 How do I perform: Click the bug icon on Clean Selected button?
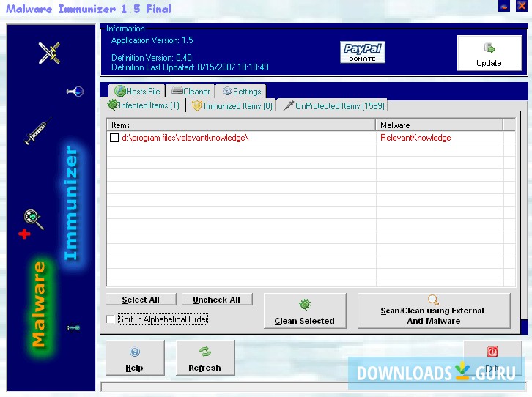pos(305,305)
